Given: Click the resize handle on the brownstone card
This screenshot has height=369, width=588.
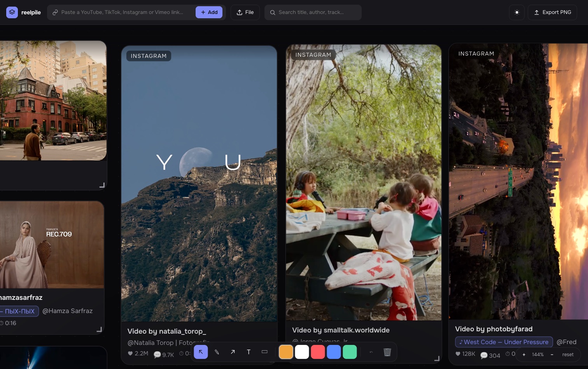Looking at the screenshot, I should click(x=102, y=185).
